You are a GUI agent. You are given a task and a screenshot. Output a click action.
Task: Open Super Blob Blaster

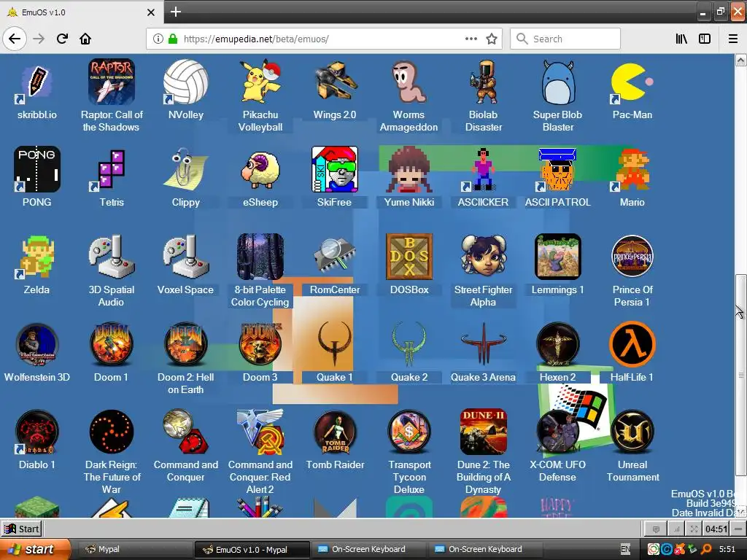558,82
